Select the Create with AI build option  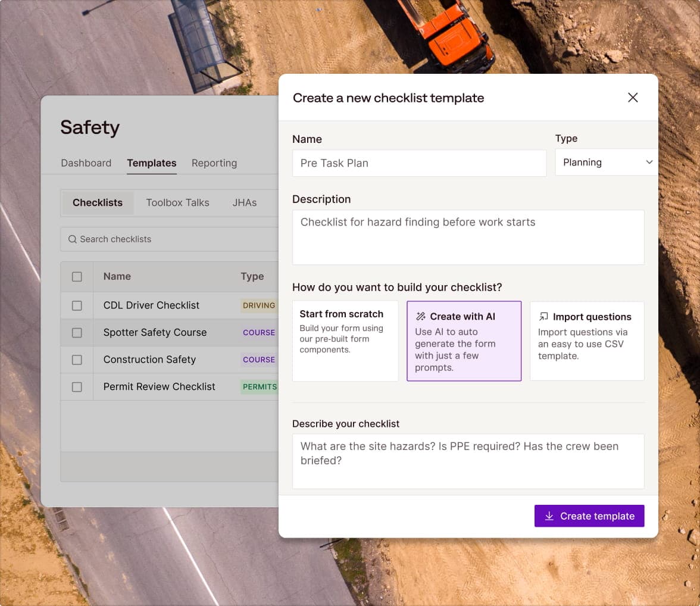[x=464, y=341]
